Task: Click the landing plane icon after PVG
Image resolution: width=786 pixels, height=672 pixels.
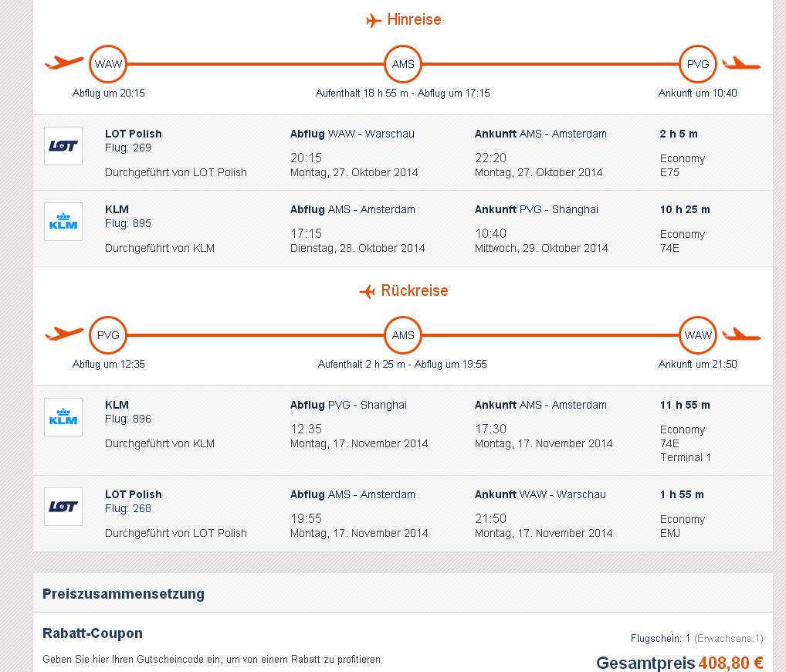Action: [741, 63]
